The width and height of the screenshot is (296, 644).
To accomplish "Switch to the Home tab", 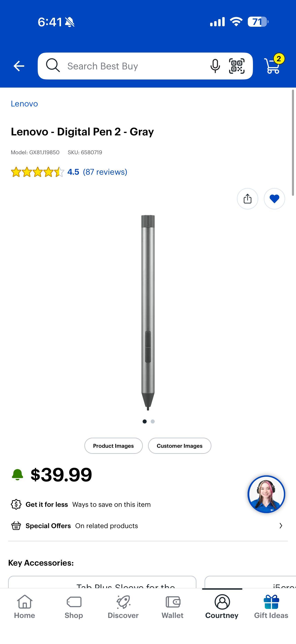I will point(24,607).
